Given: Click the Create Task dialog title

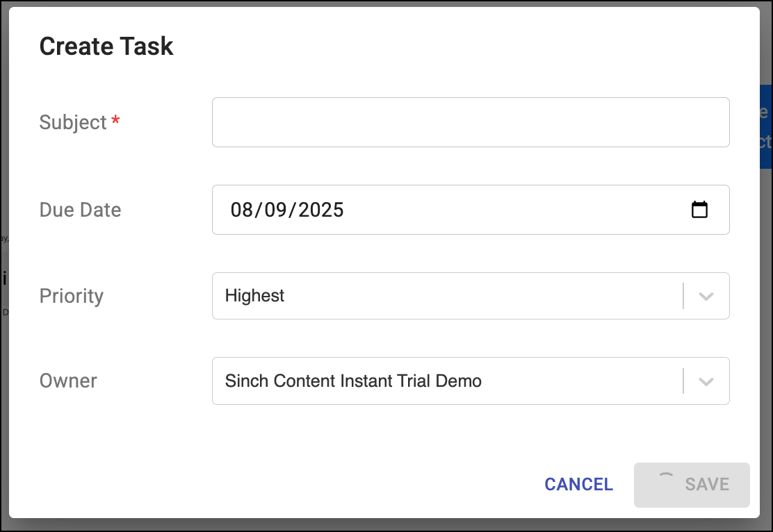Looking at the screenshot, I should (106, 47).
